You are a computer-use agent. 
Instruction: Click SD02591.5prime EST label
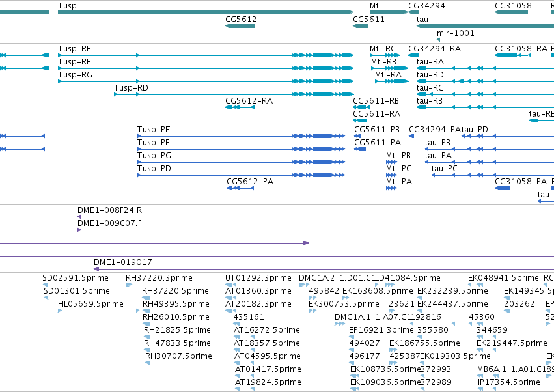point(76,278)
